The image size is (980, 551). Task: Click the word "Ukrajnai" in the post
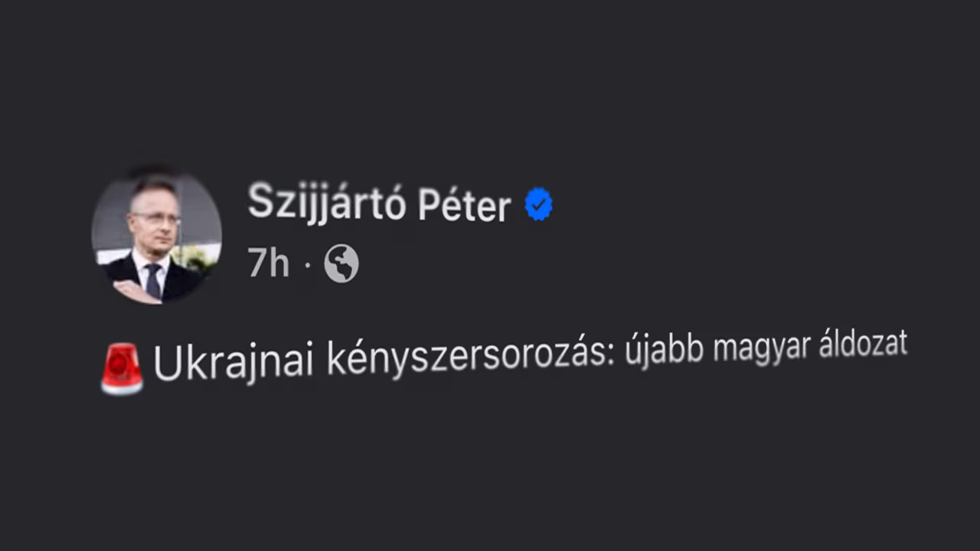234,363
